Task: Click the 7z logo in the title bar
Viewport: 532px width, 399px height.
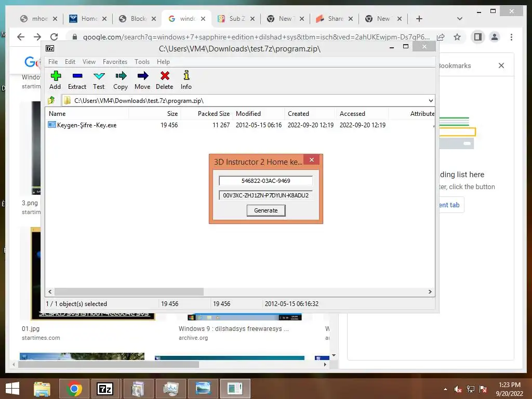Action: [50, 48]
